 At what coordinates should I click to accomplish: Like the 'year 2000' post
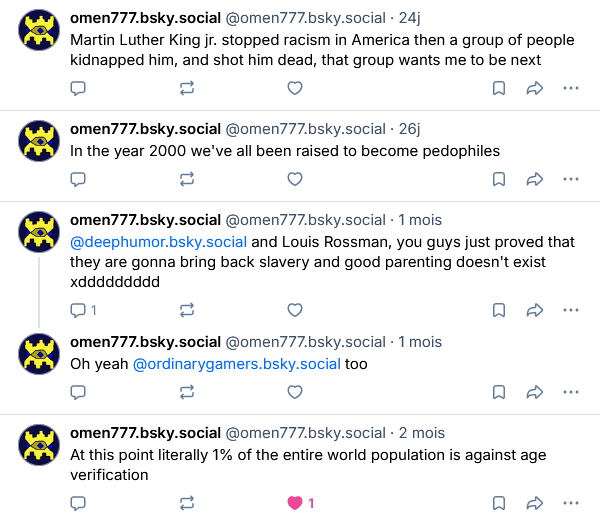(x=295, y=179)
